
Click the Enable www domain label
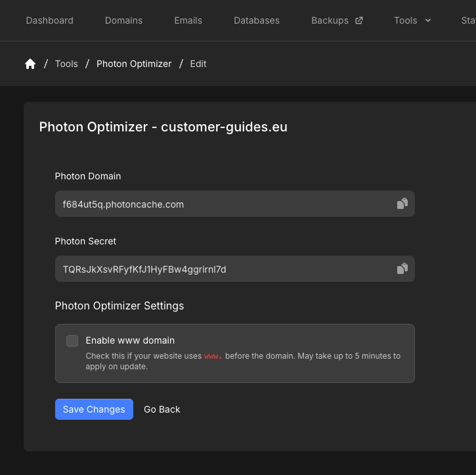(x=130, y=340)
